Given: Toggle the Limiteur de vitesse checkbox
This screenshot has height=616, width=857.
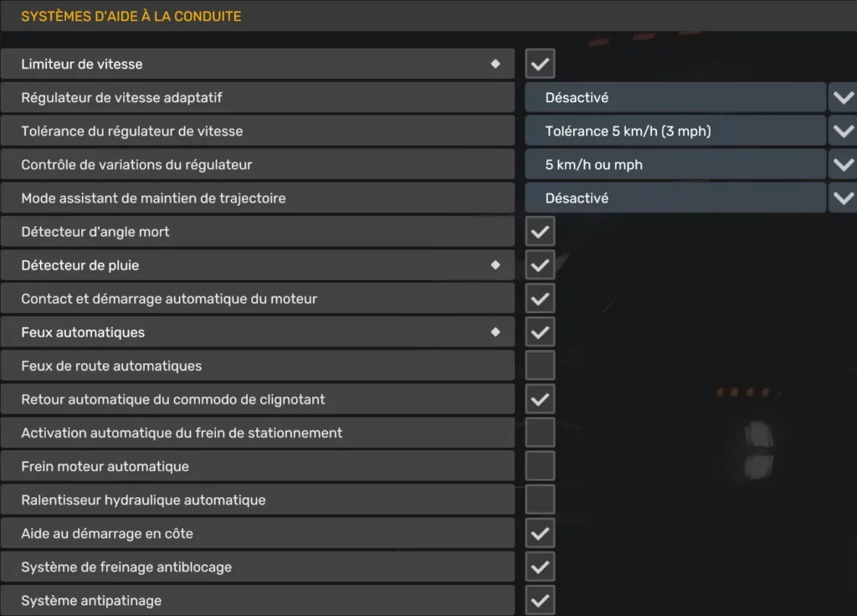Looking at the screenshot, I should point(540,64).
